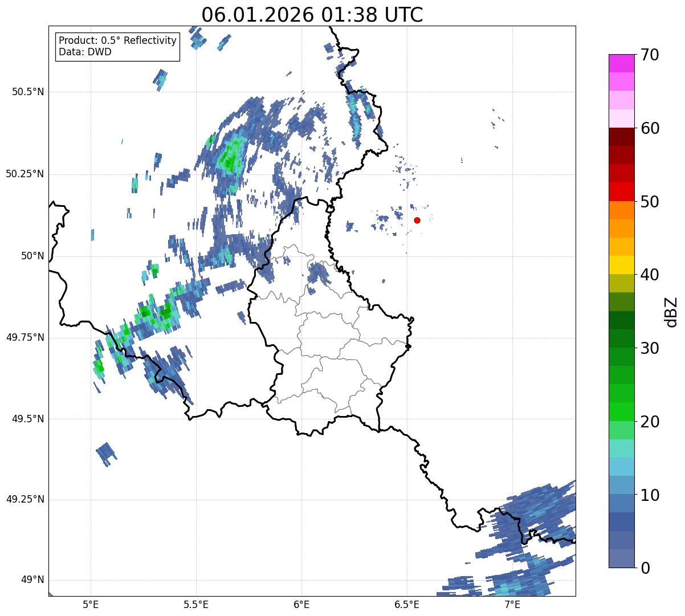
Task: Click the latitude label 50.25°N
Action: (x=25, y=174)
